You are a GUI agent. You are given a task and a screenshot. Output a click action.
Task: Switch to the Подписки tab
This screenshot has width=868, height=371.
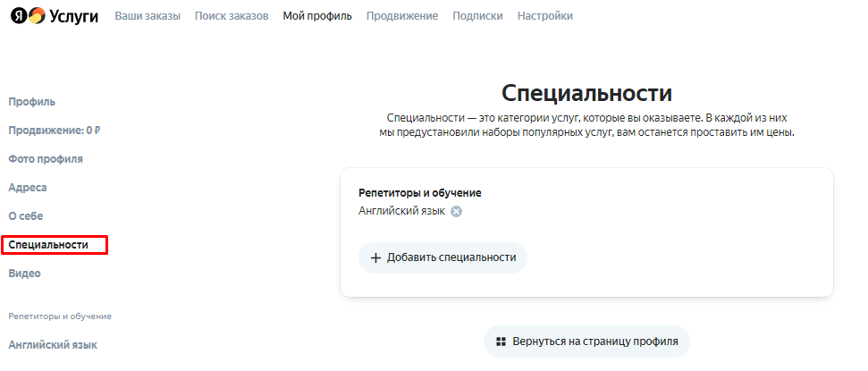477,16
